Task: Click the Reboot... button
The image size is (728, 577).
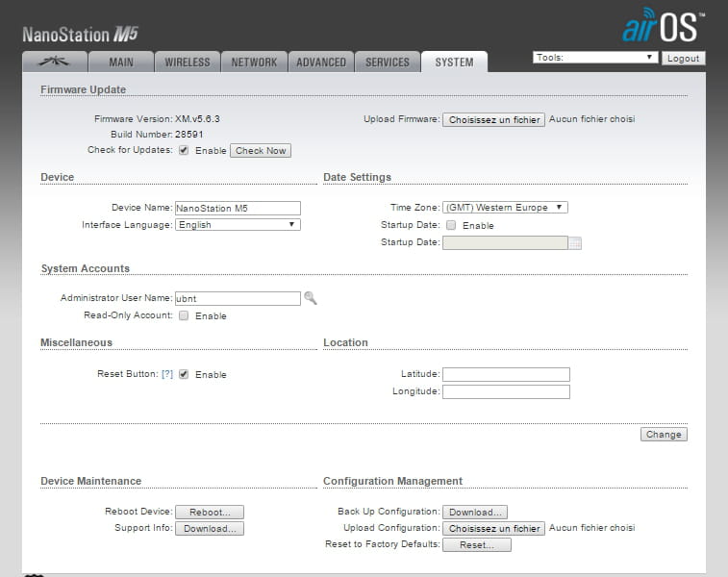Action: (210, 512)
